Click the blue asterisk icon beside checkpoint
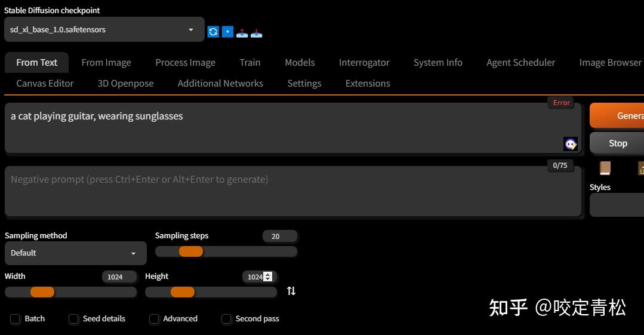This screenshot has height=335, width=644. point(227,32)
